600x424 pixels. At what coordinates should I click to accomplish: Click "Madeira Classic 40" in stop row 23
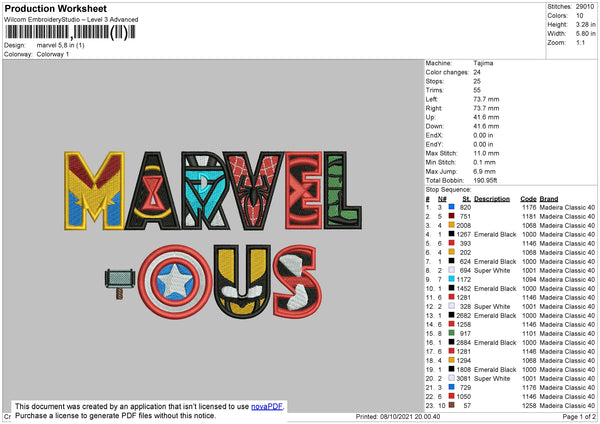tap(567, 405)
